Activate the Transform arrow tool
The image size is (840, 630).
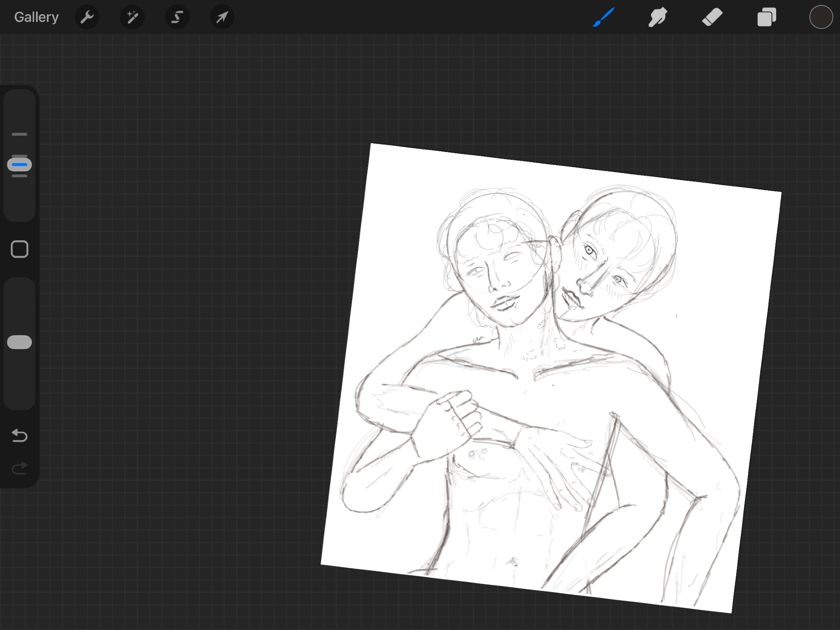click(x=222, y=17)
